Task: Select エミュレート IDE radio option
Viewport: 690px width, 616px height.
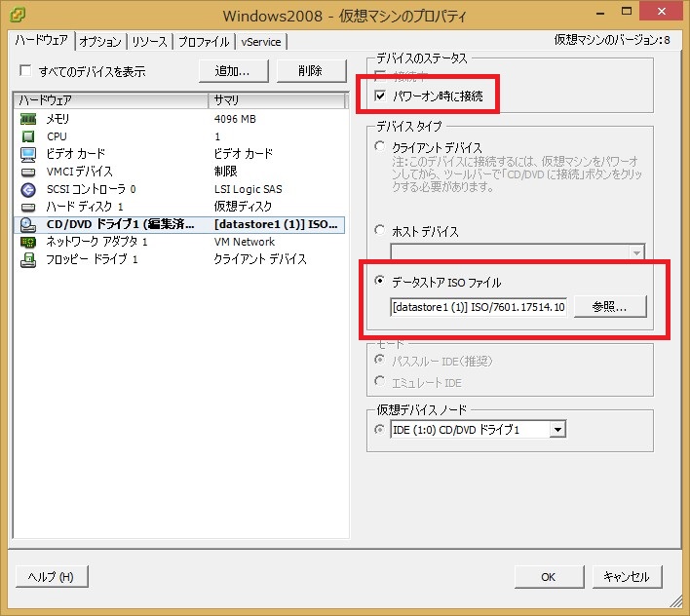Action: (x=380, y=380)
